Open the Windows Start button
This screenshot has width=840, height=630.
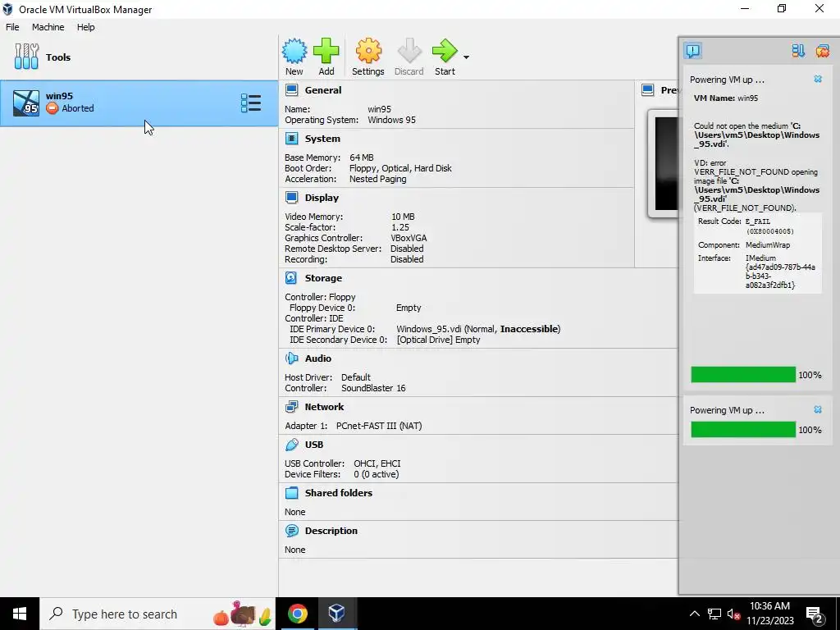tap(20, 614)
